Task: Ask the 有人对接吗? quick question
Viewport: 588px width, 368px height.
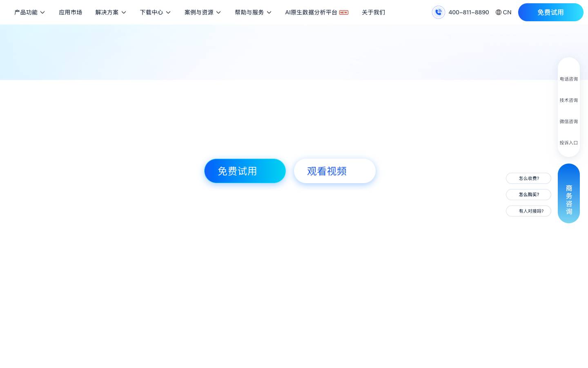Action: 529,211
